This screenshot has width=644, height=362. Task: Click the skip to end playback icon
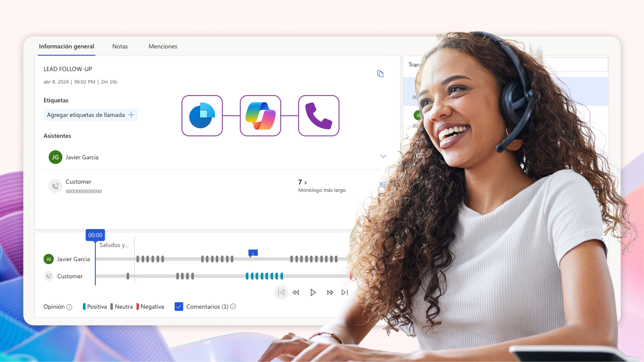coord(345,292)
